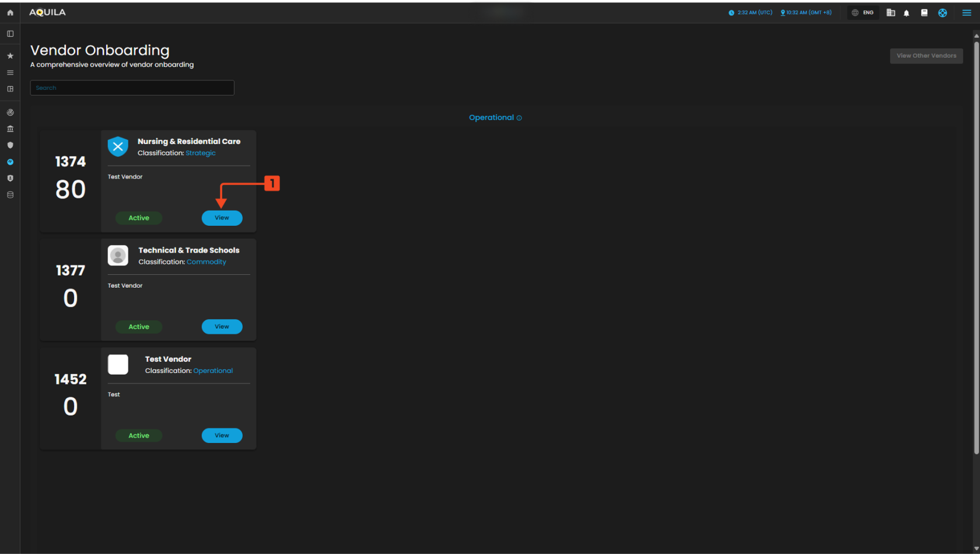The width and height of the screenshot is (980, 554).
Task: Click the radar icon in sidebar
Action: pyautogui.click(x=10, y=112)
